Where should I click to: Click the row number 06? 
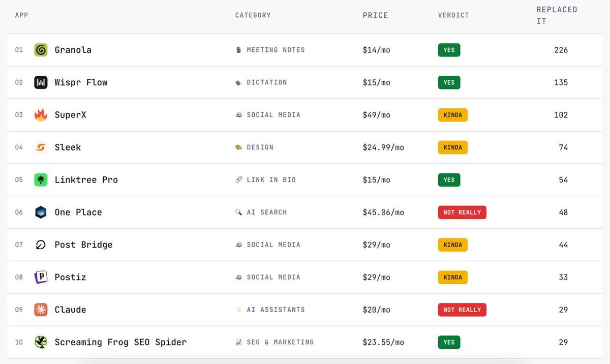(x=19, y=213)
